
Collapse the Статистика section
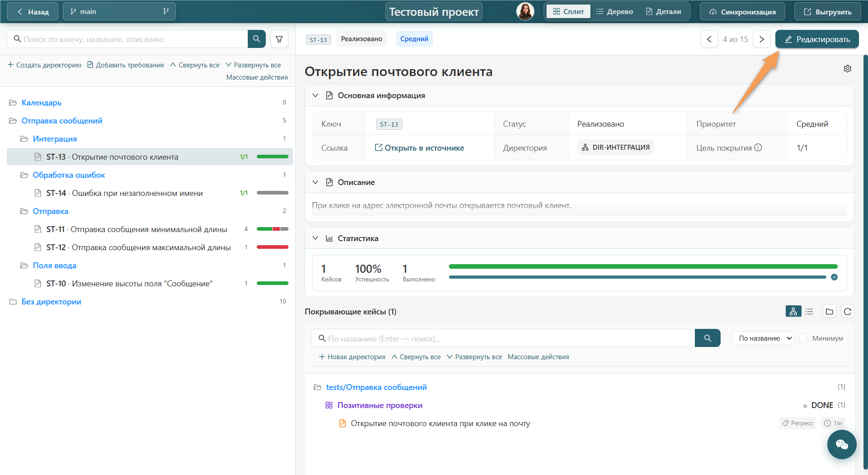point(316,238)
